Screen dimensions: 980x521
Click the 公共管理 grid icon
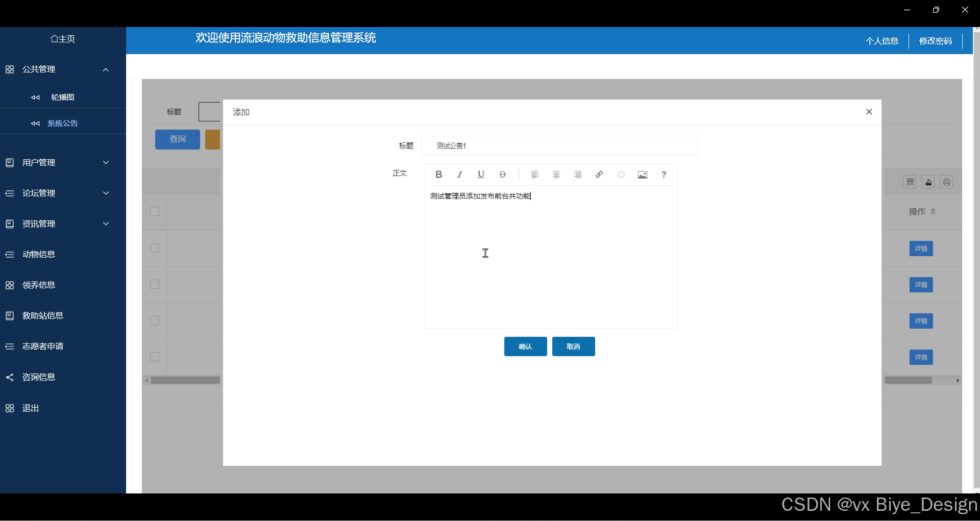click(10, 69)
